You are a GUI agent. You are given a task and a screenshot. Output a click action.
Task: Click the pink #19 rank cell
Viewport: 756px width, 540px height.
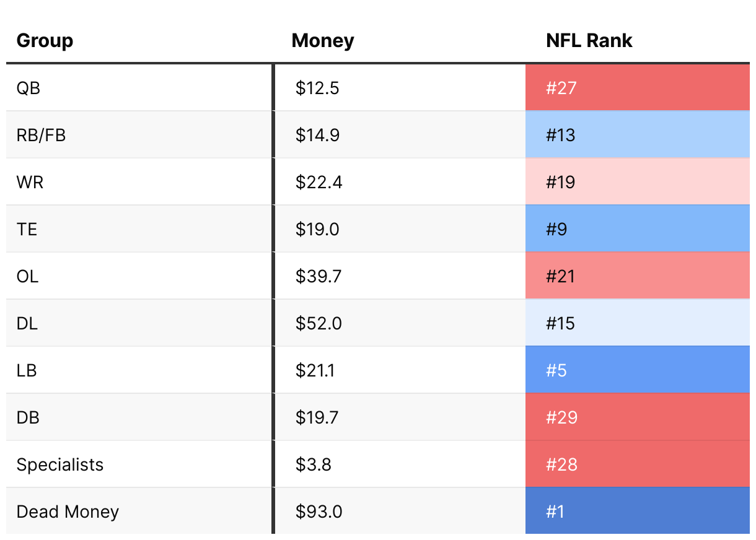tap(637, 182)
